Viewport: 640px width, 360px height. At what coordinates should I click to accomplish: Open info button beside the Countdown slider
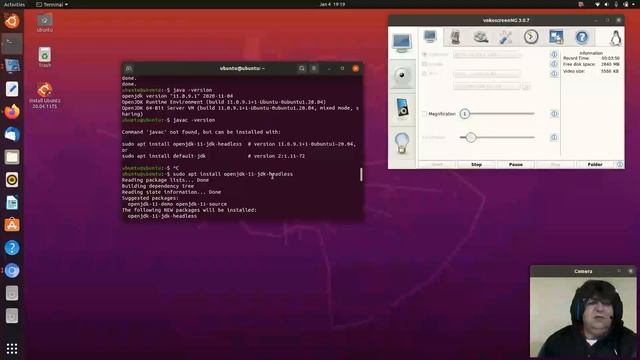554,138
